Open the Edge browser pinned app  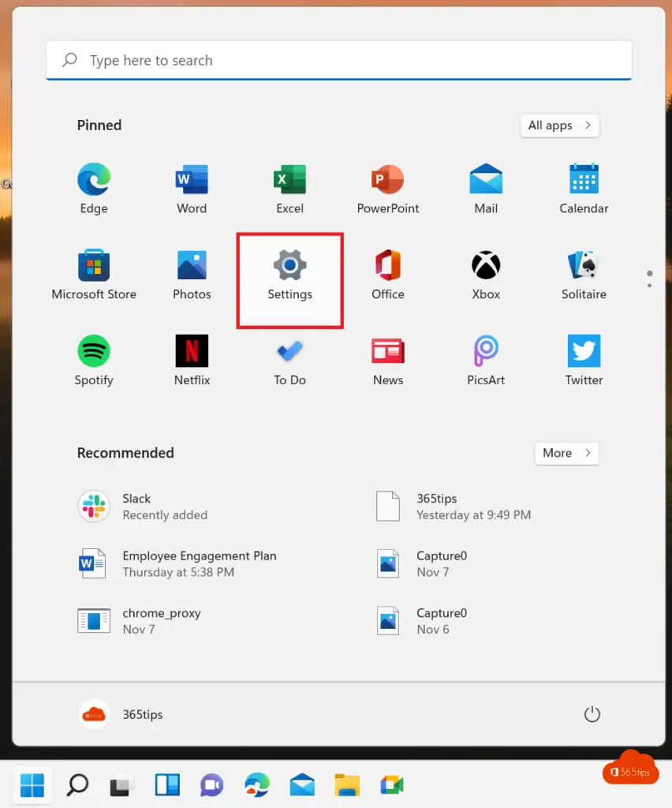pyautogui.click(x=94, y=189)
